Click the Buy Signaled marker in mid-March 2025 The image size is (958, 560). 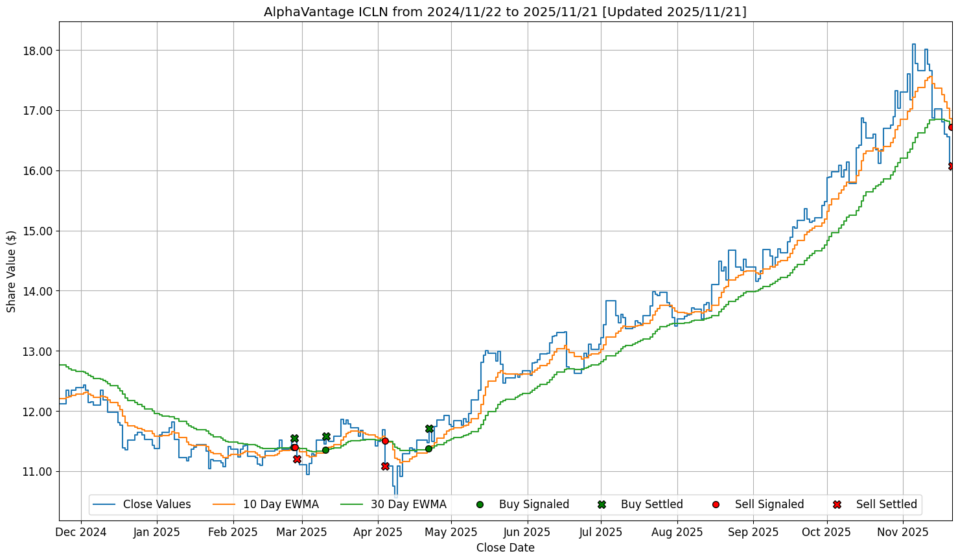click(x=325, y=450)
